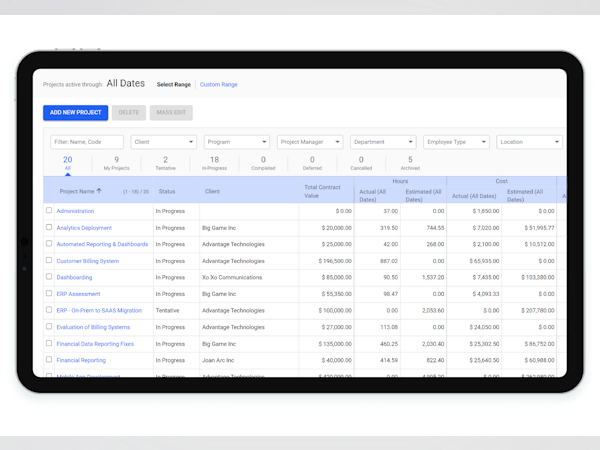The width and height of the screenshot is (600, 450).
Task: Check the Financial Data Reporting Fixes checkbox
Action: pyautogui.click(x=49, y=343)
